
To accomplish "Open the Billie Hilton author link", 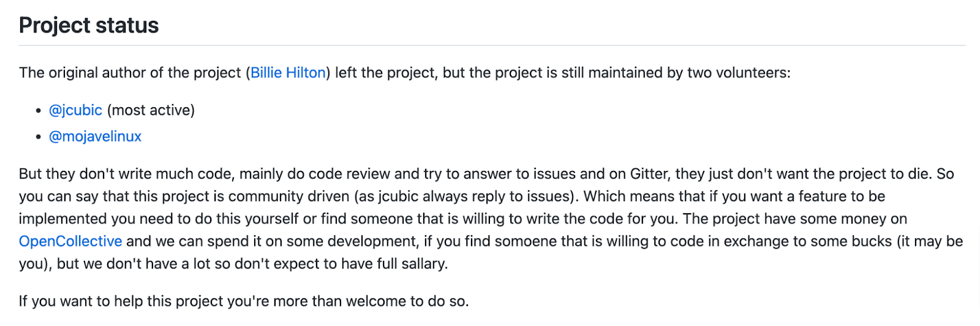I will coord(288,73).
